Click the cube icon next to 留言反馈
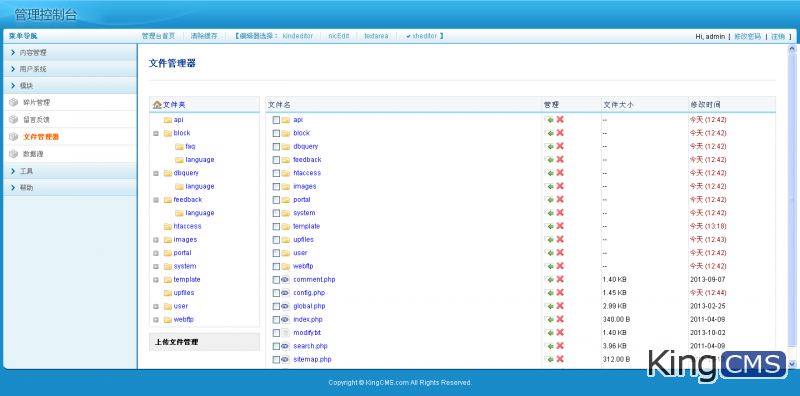 pyautogui.click(x=13, y=119)
